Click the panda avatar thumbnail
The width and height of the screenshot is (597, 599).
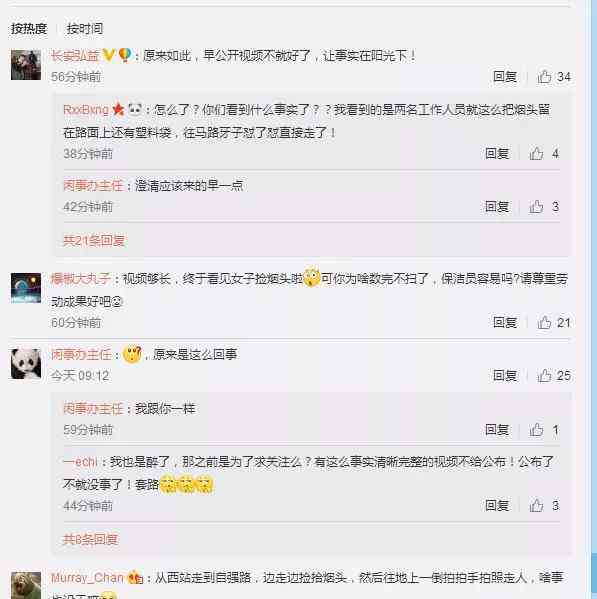[x=26, y=364]
